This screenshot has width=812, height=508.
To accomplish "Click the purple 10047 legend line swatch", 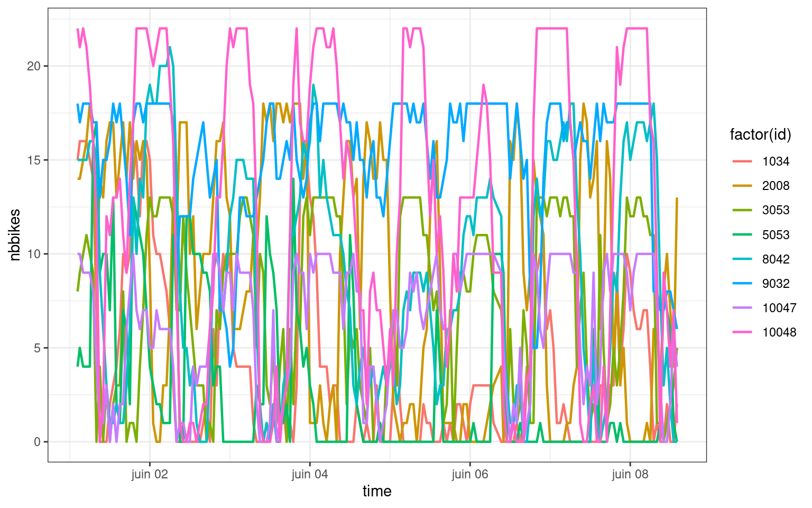I will tap(742, 308).
